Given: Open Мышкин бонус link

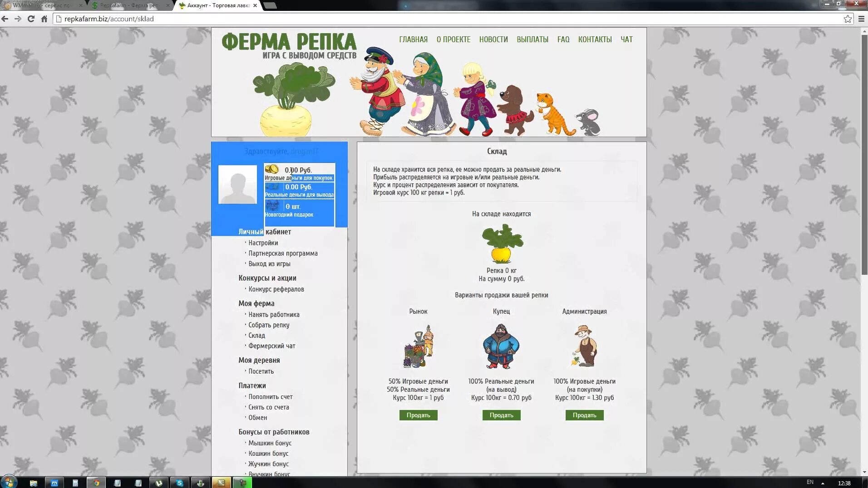Looking at the screenshot, I should point(270,443).
